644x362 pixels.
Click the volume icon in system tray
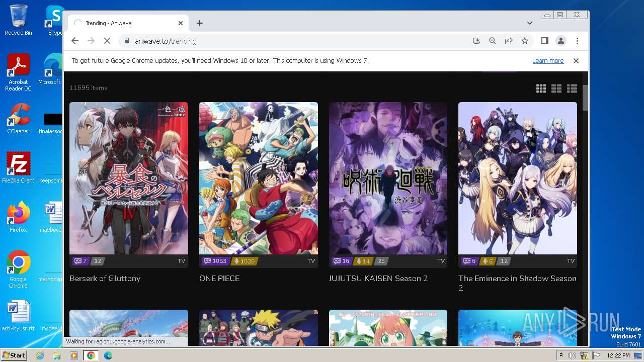pyautogui.click(x=572, y=355)
